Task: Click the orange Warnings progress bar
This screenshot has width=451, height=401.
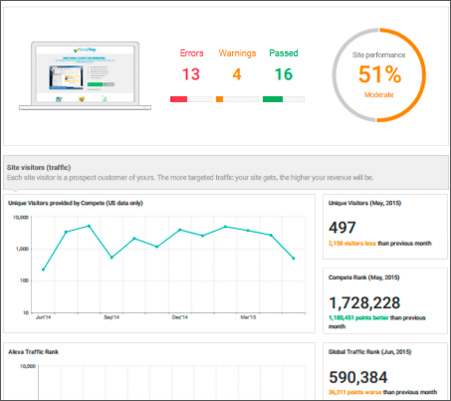Action: [x=237, y=99]
